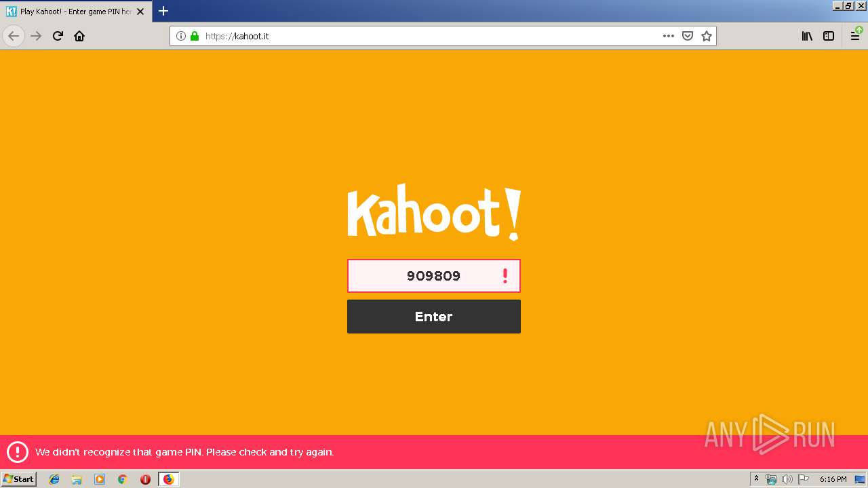868x488 pixels.
Task: Click the network tray icon
Action: point(771,479)
